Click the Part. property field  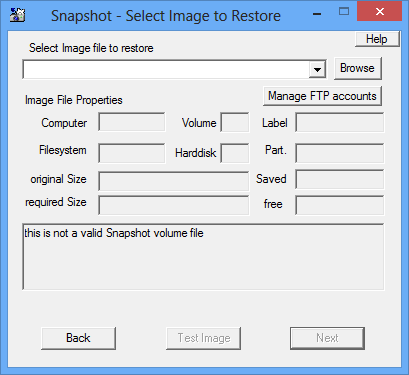click(x=340, y=153)
